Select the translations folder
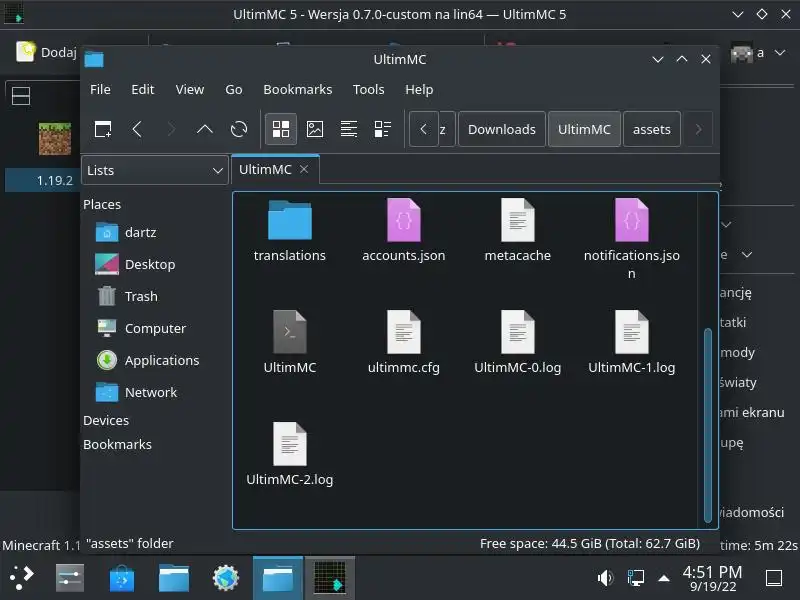Screen dimensions: 800x600 (290, 231)
